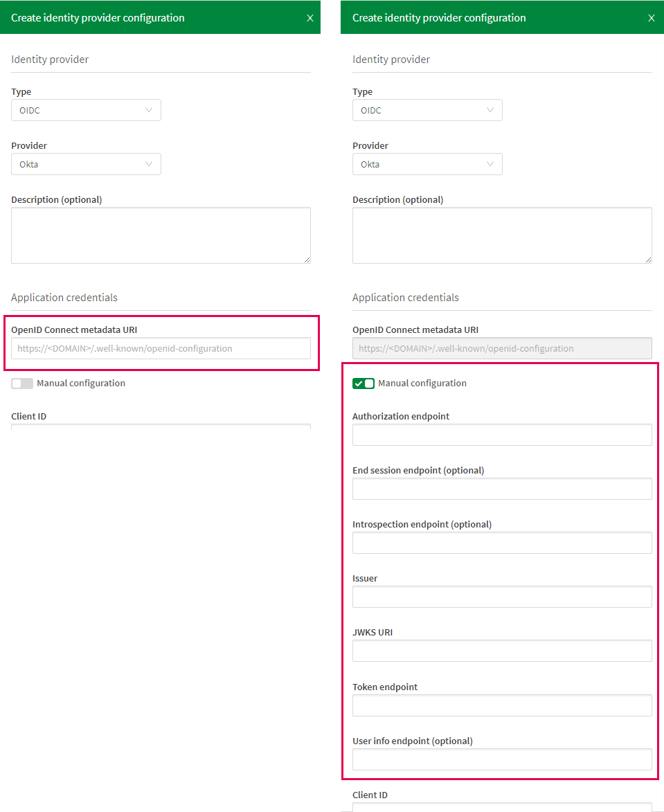Select the Issuer input field
The image size is (664, 812).
click(502, 597)
